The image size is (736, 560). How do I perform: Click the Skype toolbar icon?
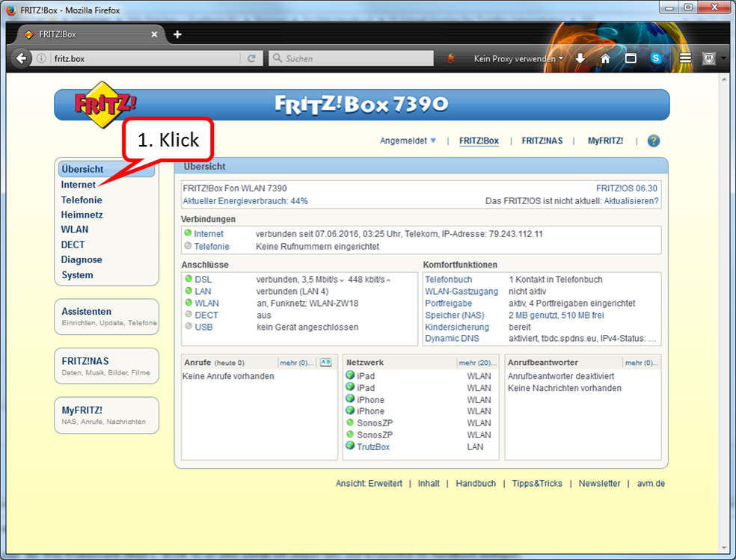point(656,58)
